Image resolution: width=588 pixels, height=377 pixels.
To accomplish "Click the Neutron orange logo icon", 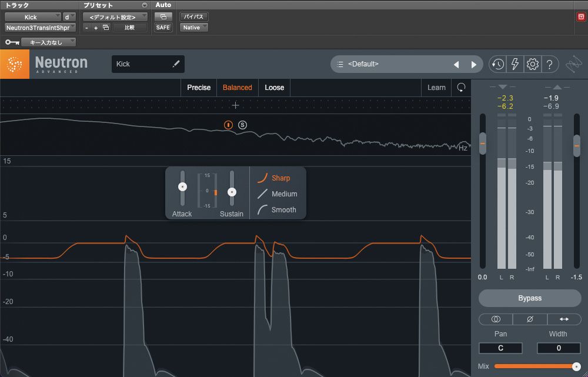I will tap(15, 64).
